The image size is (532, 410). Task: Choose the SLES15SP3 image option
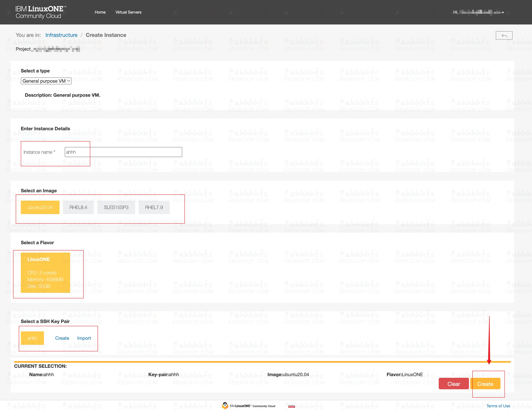(116, 208)
